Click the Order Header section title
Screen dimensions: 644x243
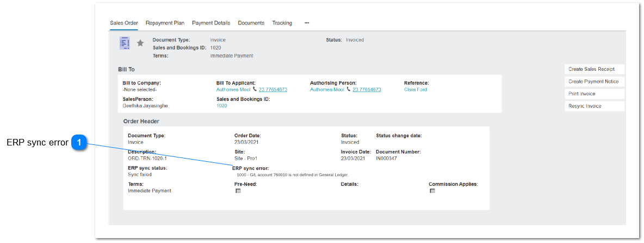(x=141, y=121)
